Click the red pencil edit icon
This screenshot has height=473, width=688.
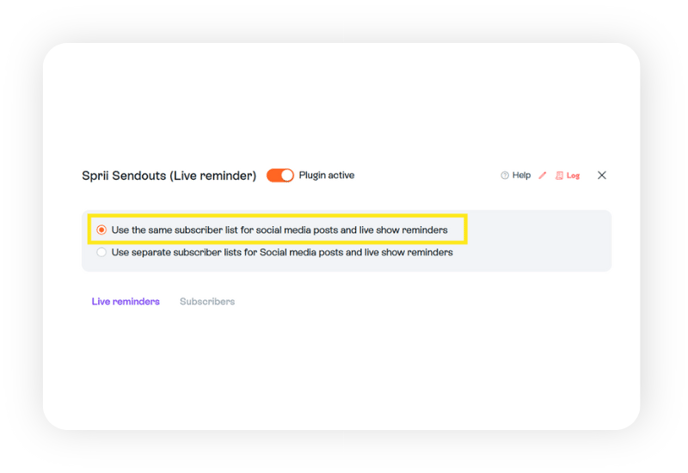[542, 176]
